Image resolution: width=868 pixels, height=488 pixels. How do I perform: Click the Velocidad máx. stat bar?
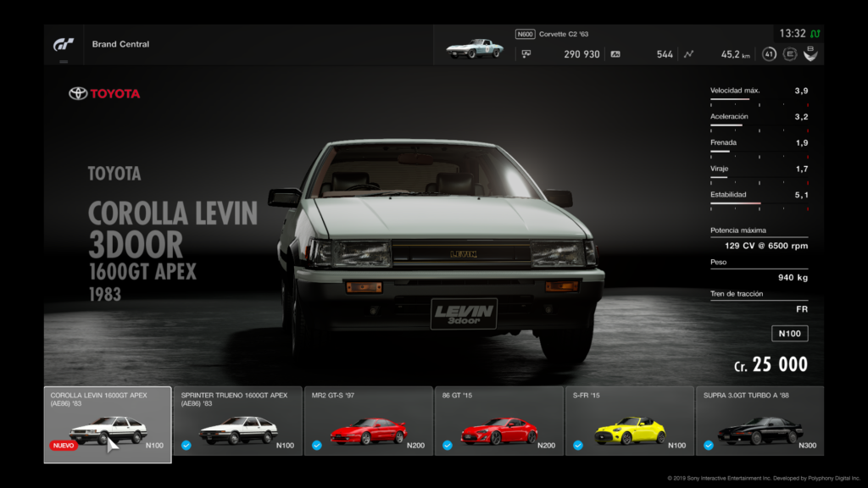click(759, 100)
